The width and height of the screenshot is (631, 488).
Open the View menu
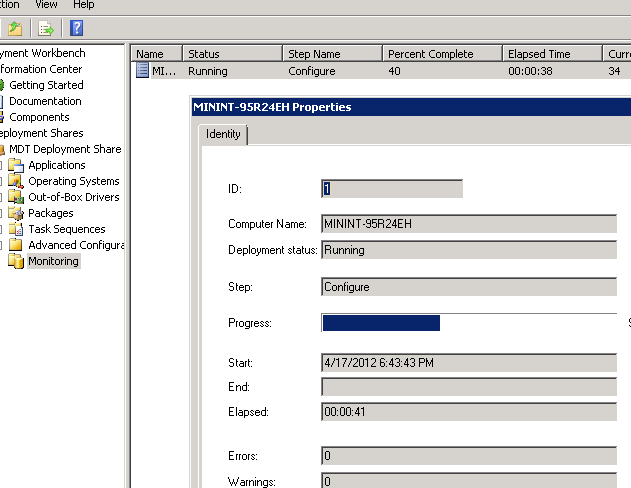point(46,4)
